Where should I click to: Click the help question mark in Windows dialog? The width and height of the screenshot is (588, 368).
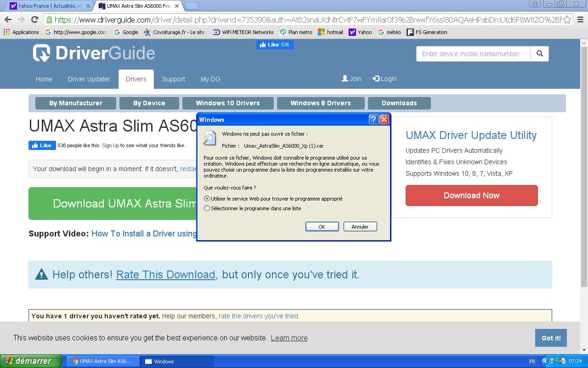pos(373,120)
